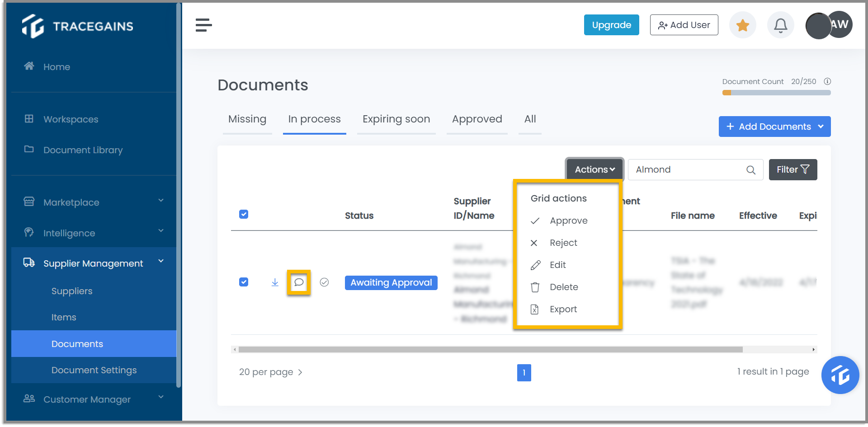Image resolution: width=868 pixels, height=427 pixels.
Task: Click the download icon on the document row
Action: 275,282
